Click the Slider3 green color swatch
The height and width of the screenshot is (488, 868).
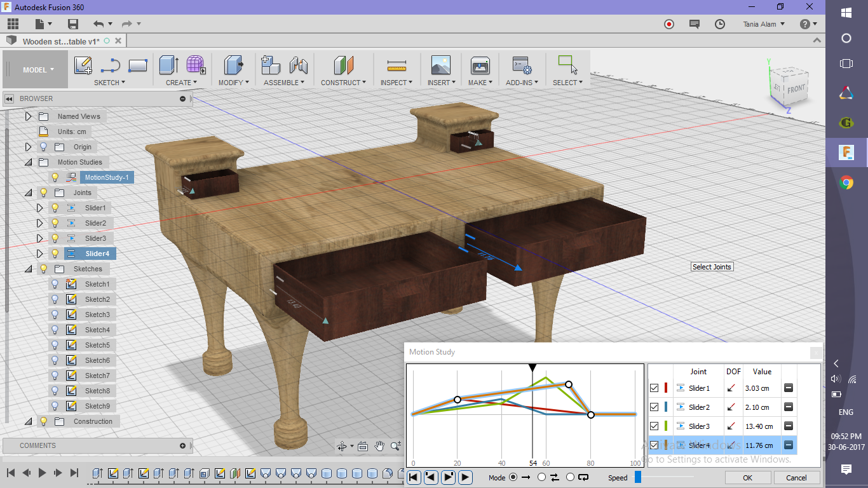click(x=666, y=426)
